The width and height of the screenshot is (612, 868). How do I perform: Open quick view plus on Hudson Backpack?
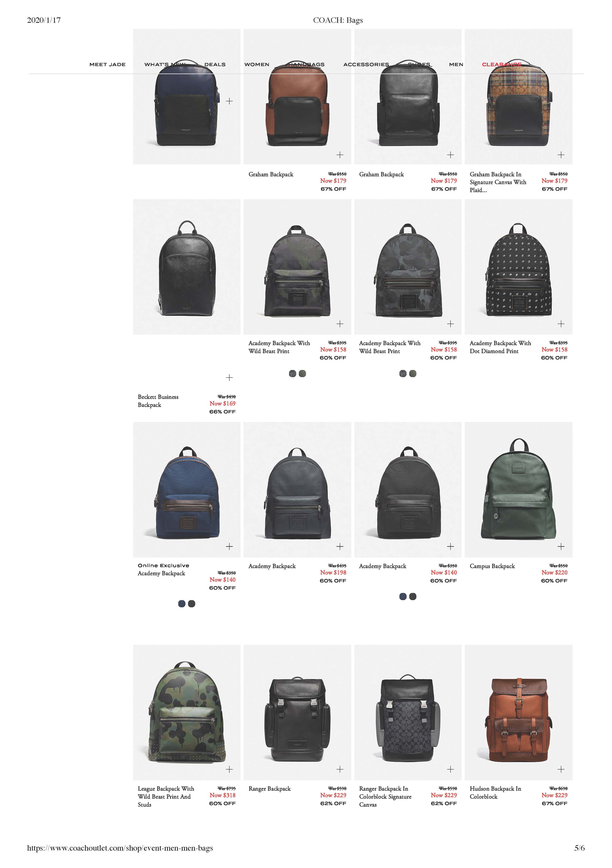pos(561,769)
